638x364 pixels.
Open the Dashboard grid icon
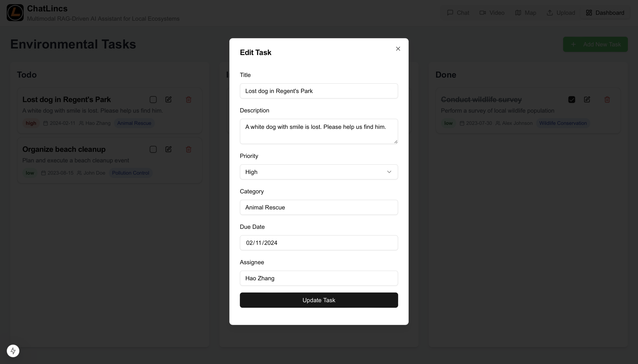[x=589, y=12]
